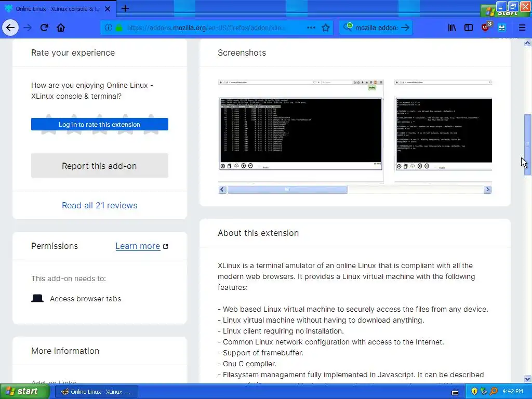Click This add-on needs to text
Viewport: 532px width, 399px height.
coord(69,278)
